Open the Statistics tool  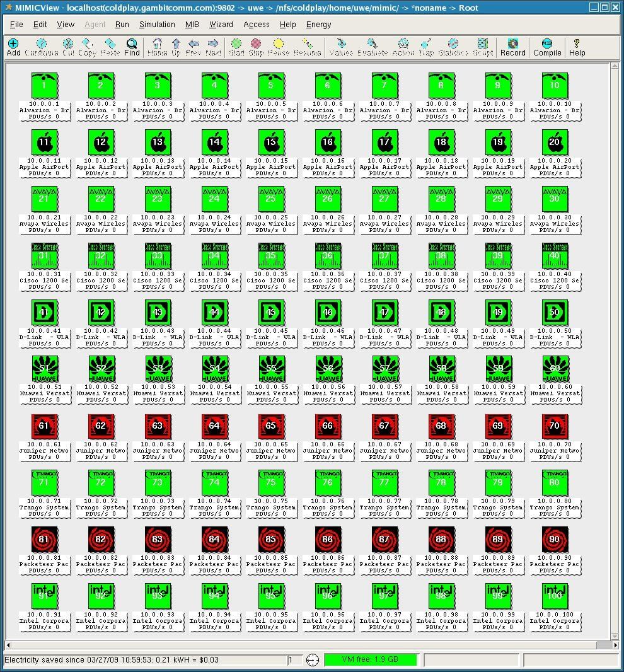pyautogui.click(x=453, y=47)
